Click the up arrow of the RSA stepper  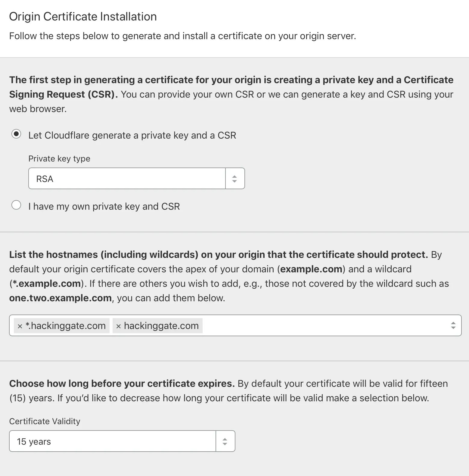click(235, 176)
